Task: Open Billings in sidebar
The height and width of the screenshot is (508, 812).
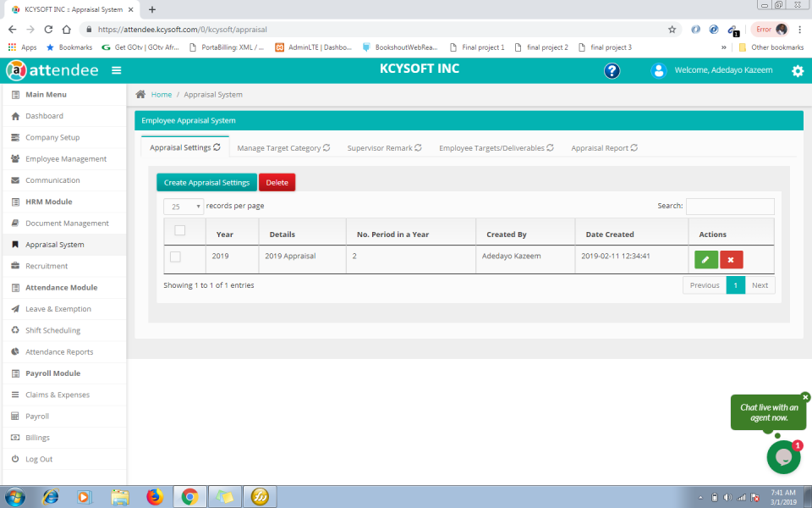Action: 64,438
